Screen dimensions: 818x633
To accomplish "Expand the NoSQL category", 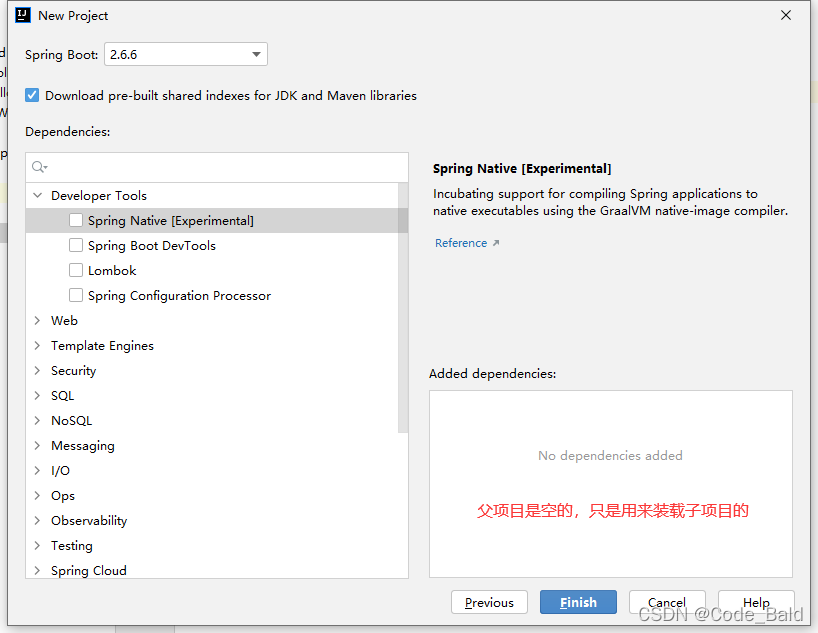I will 37,421.
